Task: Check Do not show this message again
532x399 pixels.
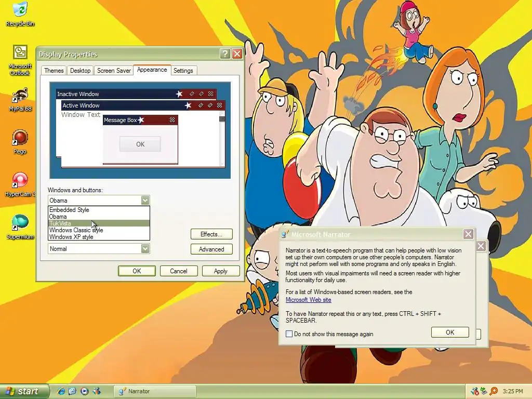Action: pos(289,334)
